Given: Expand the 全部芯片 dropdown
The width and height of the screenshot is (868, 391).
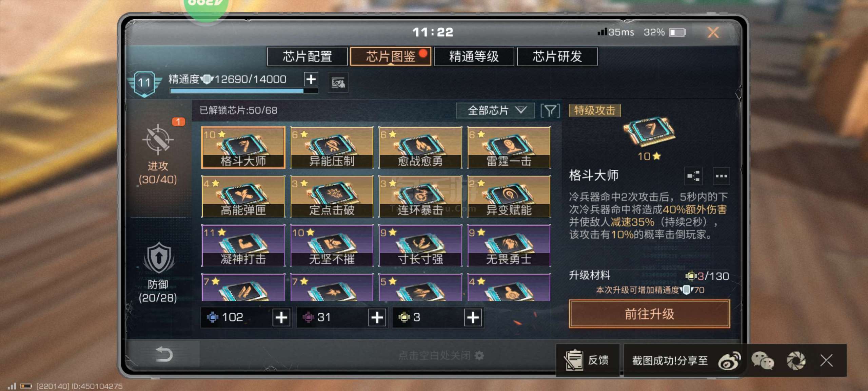Looking at the screenshot, I should pyautogui.click(x=495, y=110).
